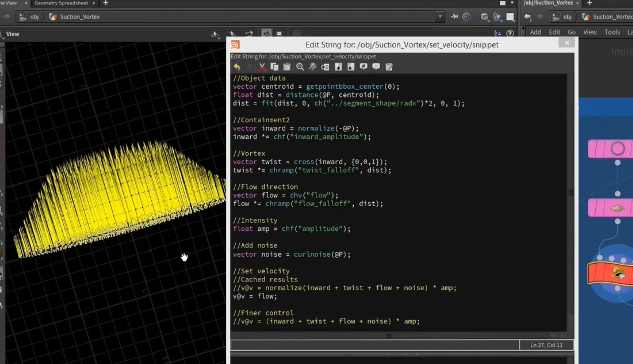Toggle the circular follow-selection icon near the path bar
The height and width of the screenshot is (364, 633).
[x=467, y=17]
